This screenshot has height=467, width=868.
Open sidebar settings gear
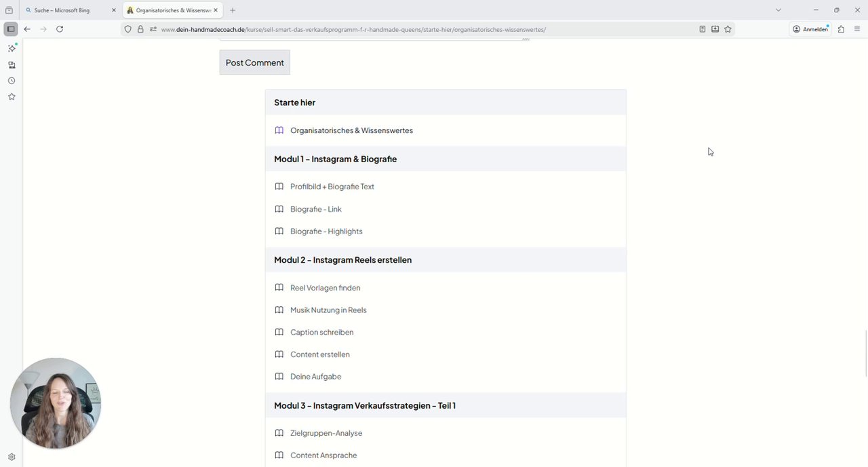[x=12, y=457]
